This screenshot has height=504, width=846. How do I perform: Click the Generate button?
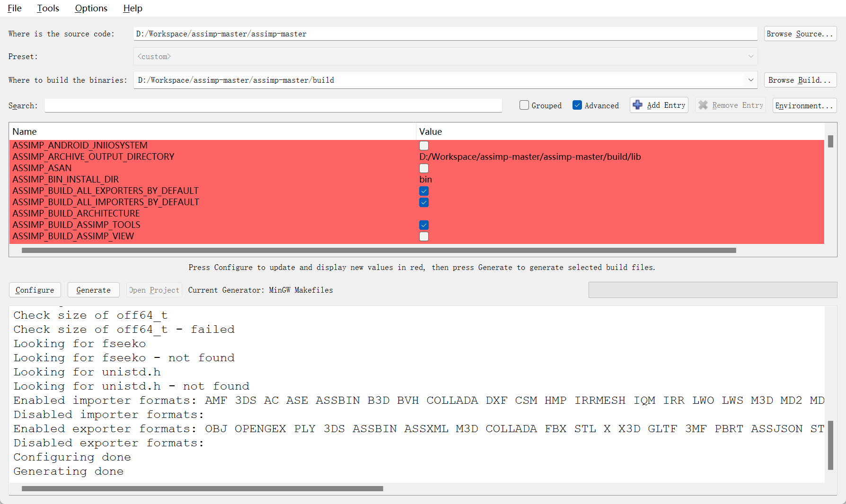(x=93, y=290)
